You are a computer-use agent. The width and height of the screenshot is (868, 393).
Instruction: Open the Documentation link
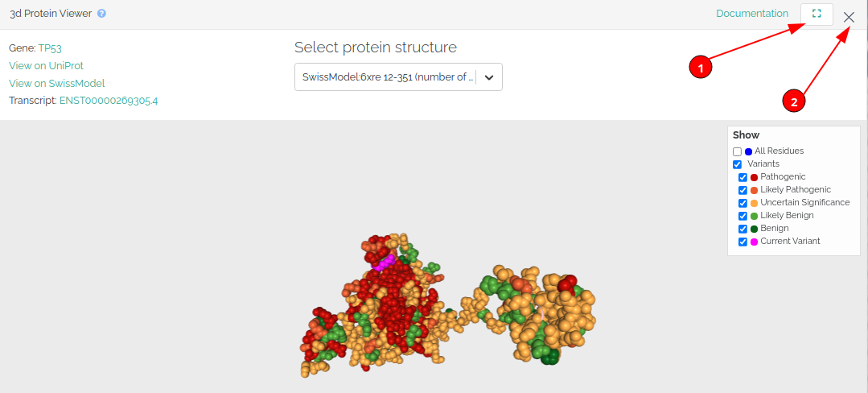752,14
